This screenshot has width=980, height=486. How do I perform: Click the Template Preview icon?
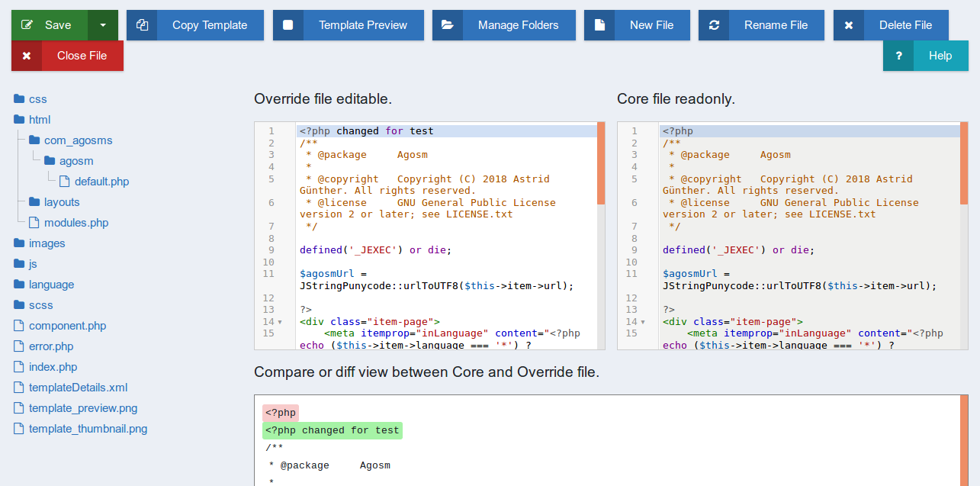(x=288, y=25)
